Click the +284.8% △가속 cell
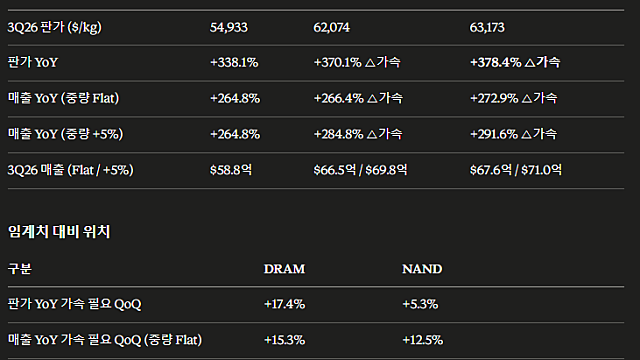 point(358,134)
